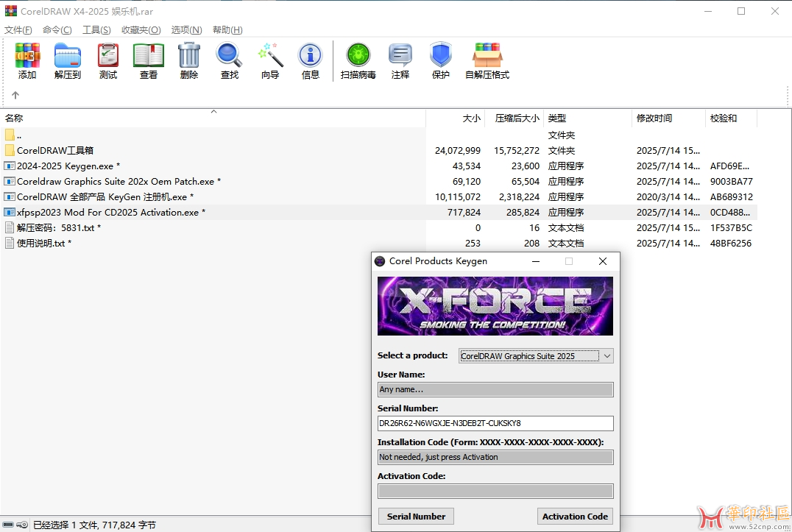
Task: Select the Oem Patch.exe file icon
Action: [x=10, y=181]
